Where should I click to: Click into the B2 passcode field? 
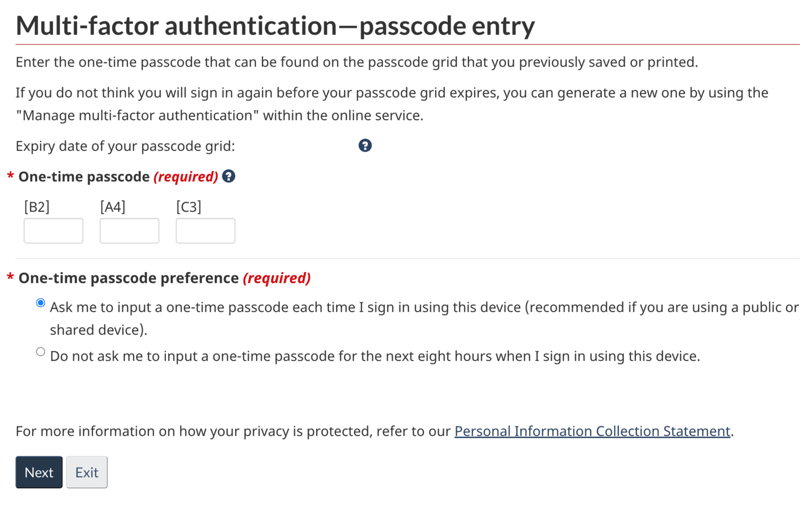coord(53,231)
